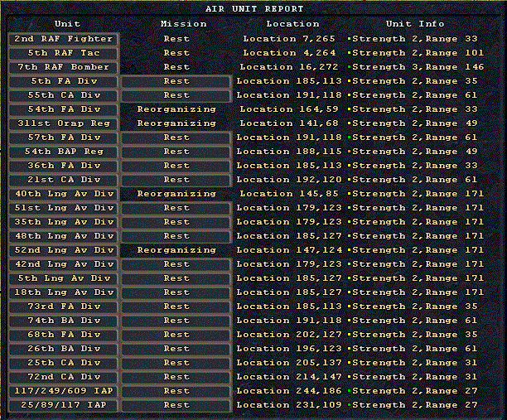Viewport: 507px width, 420px height.
Task: Choose the 35th Lng Av Div unit
Action: point(64,222)
